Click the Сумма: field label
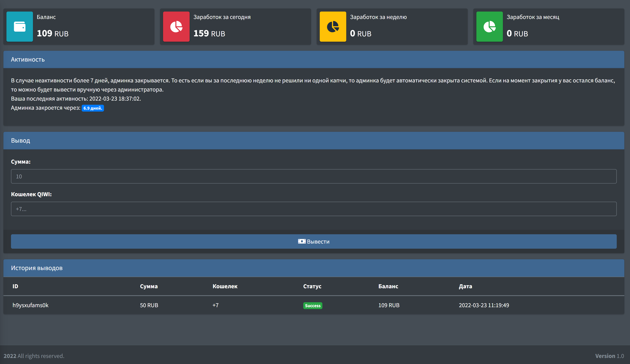Screen dimensions: 630x364 21,162
